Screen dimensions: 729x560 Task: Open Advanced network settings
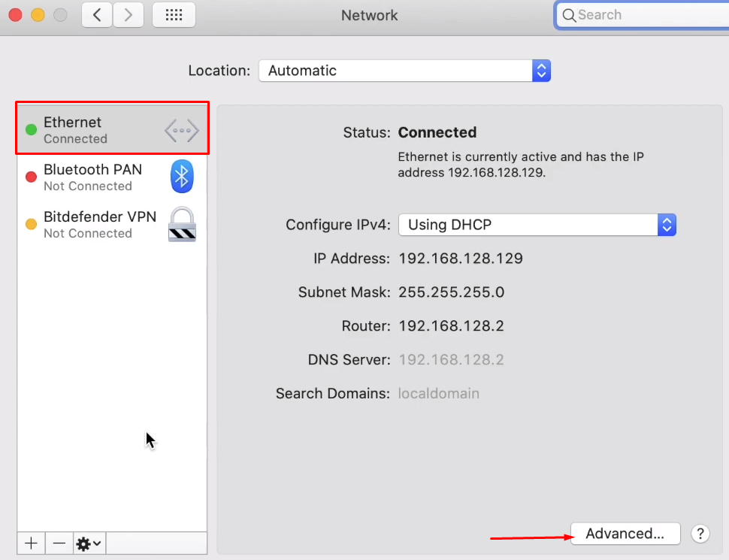pyautogui.click(x=625, y=534)
